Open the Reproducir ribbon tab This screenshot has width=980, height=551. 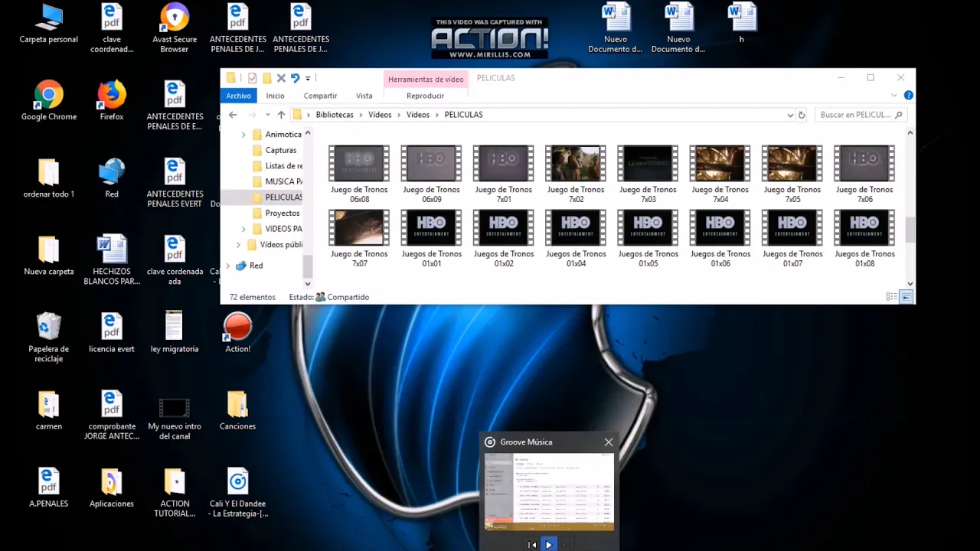pyautogui.click(x=426, y=96)
